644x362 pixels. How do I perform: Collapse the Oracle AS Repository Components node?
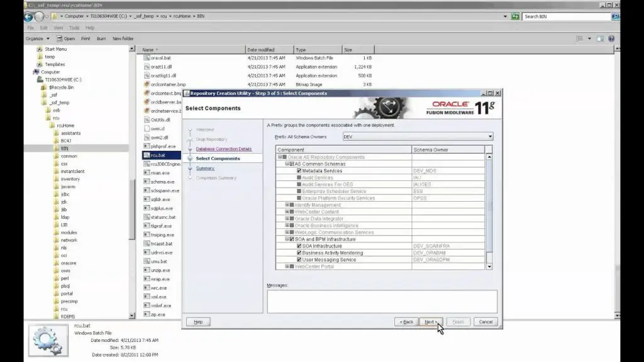[280, 156]
